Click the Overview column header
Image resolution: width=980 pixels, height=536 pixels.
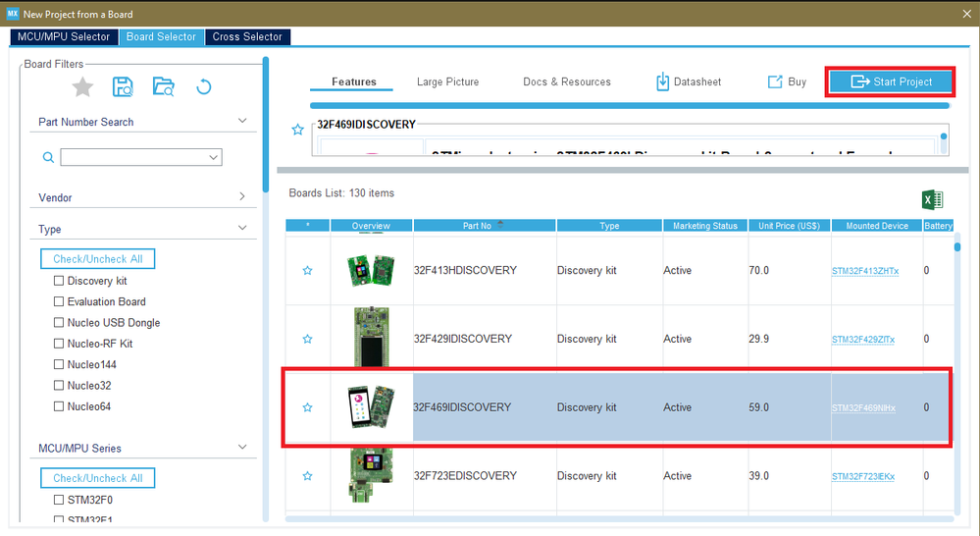pyautogui.click(x=371, y=225)
